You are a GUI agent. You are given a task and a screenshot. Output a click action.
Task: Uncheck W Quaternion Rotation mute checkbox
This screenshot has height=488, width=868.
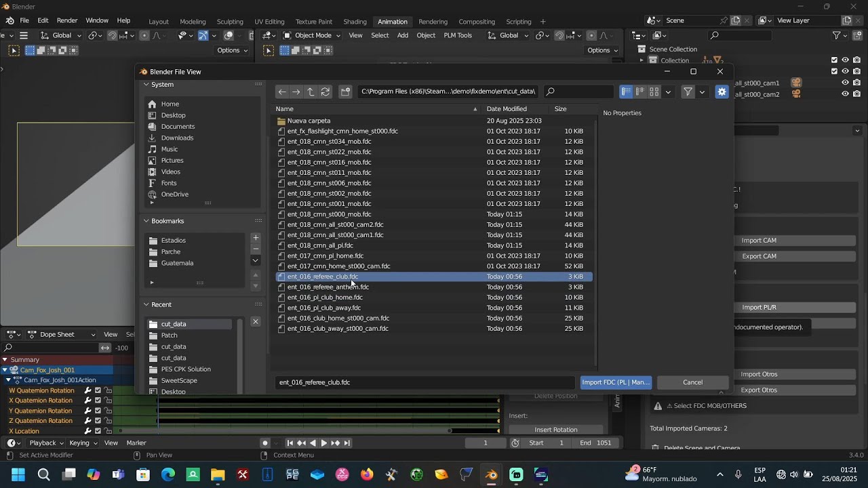click(x=98, y=390)
